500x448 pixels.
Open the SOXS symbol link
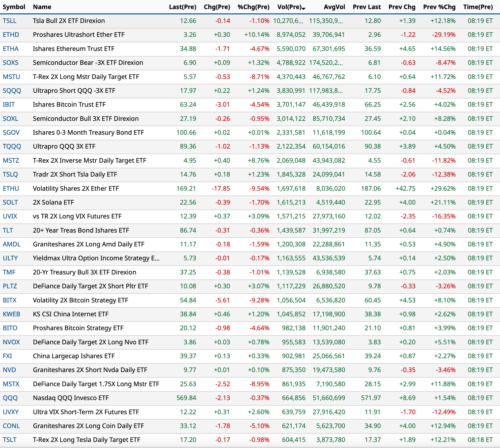pyautogui.click(x=11, y=63)
